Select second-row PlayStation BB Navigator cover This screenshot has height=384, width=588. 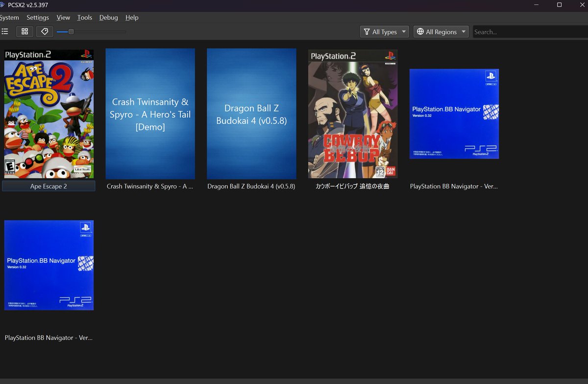49,265
